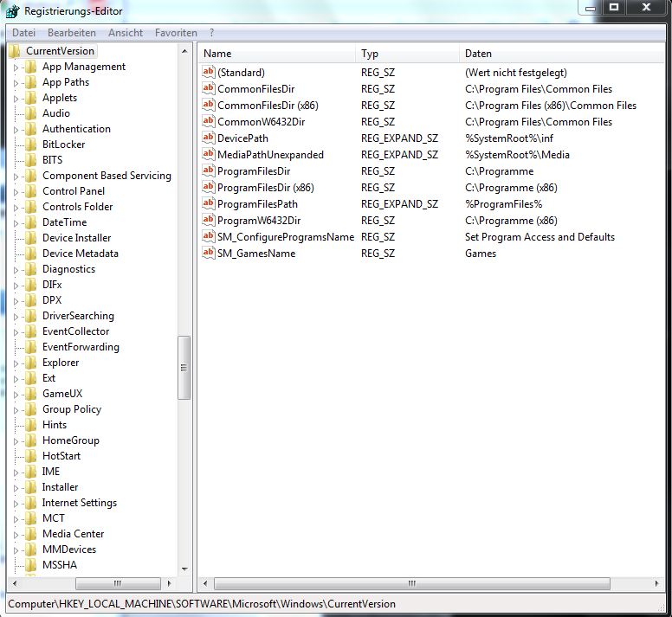Click the HotStart folder icon
Image resolution: width=672 pixels, height=617 pixels.
tap(31, 456)
